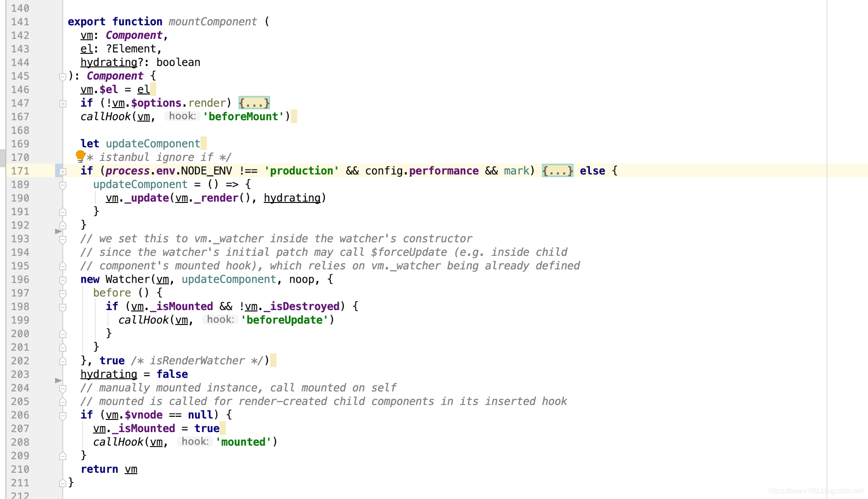Click the yellow lightbulb intention icon
Image resolution: width=868 pixels, height=499 pixels.
point(80,156)
